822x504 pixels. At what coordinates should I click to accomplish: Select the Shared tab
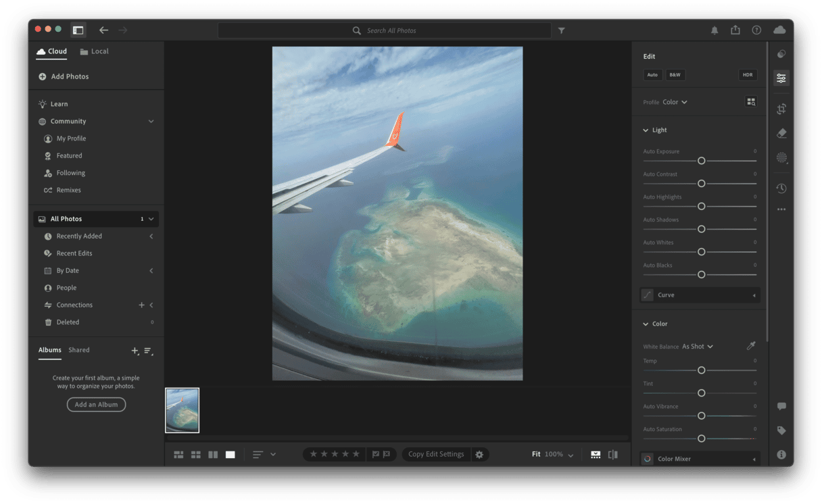point(79,350)
